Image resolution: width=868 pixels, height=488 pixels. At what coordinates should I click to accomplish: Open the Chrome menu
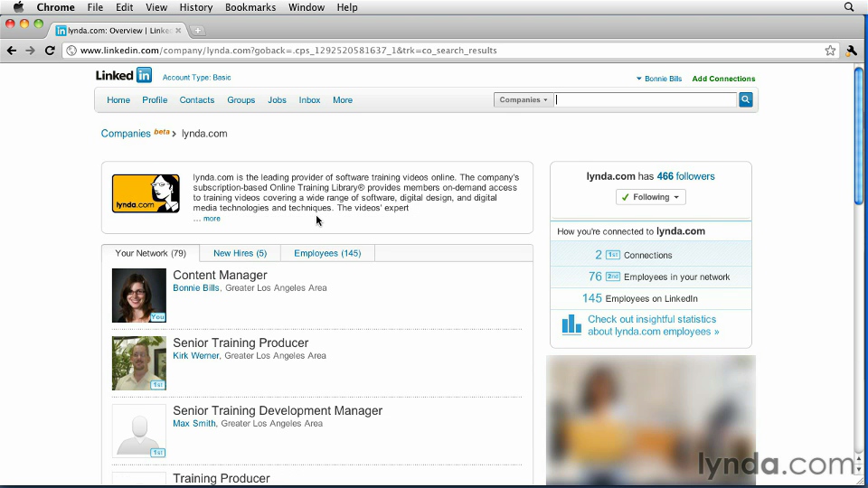click(x=55, y=7)
